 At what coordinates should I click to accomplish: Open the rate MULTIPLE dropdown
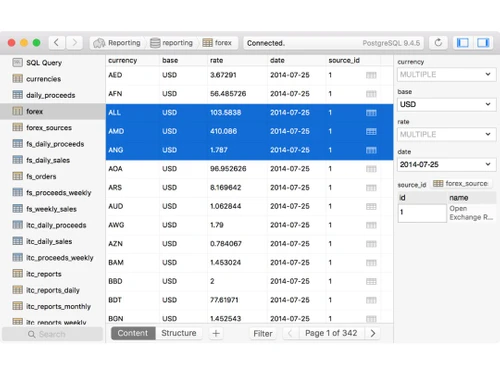pos(446,134)
